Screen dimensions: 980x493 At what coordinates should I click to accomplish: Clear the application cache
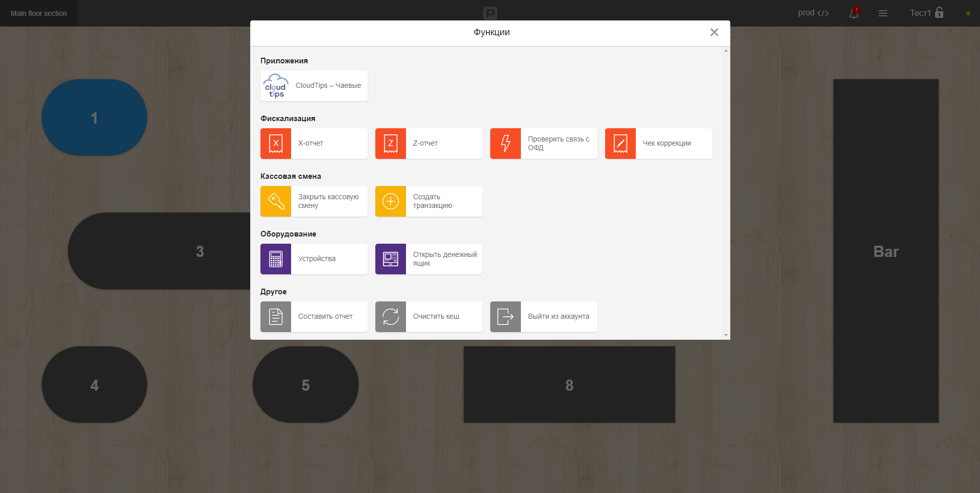coord(428,317)
